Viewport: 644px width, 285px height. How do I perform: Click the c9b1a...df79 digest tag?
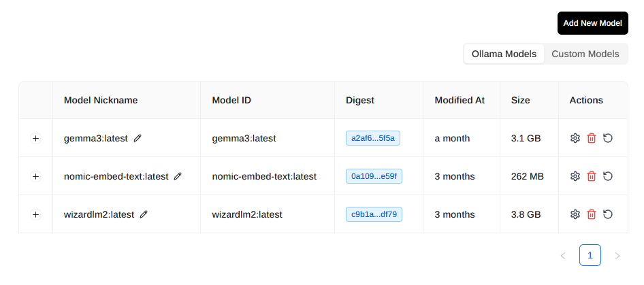pos(374,214)
